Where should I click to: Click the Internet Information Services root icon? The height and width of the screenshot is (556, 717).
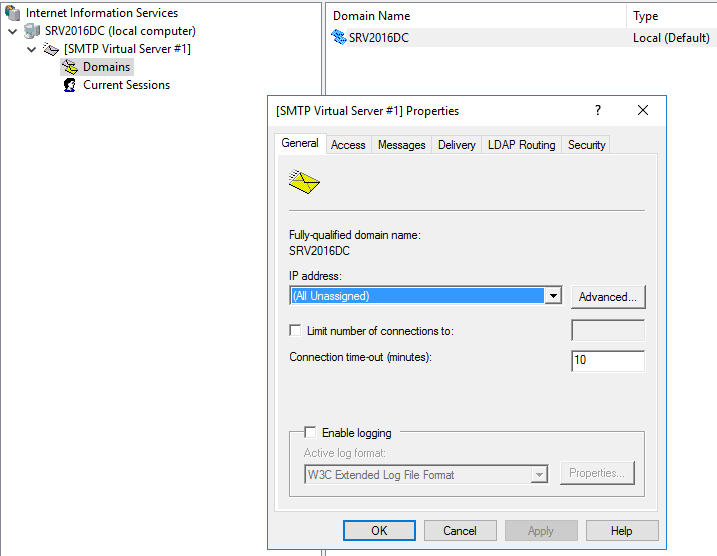[12, 13]
